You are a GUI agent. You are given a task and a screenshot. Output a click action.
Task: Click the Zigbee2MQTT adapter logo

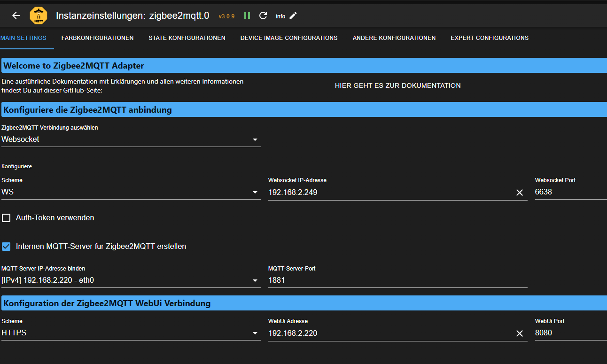[x=39, y=15]
